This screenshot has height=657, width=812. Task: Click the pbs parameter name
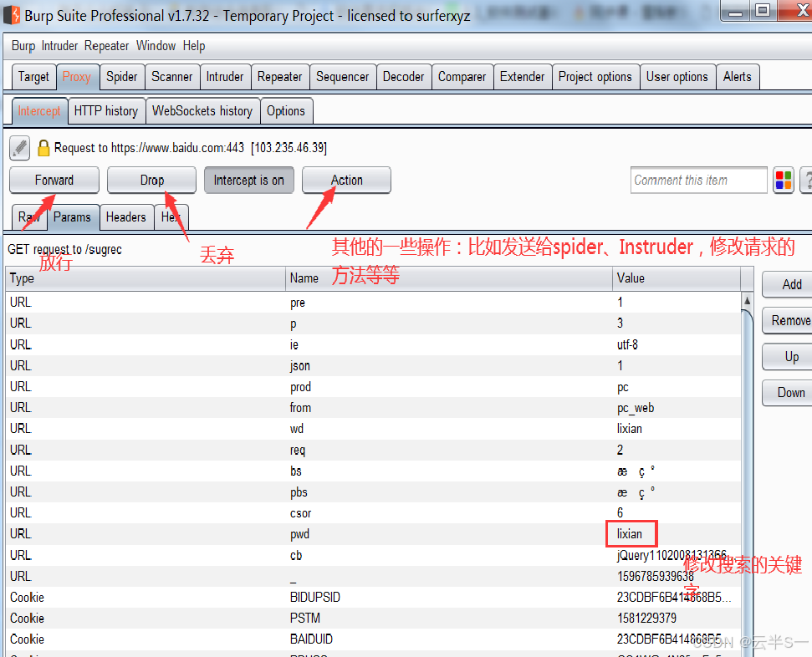(x=299, y=491)
